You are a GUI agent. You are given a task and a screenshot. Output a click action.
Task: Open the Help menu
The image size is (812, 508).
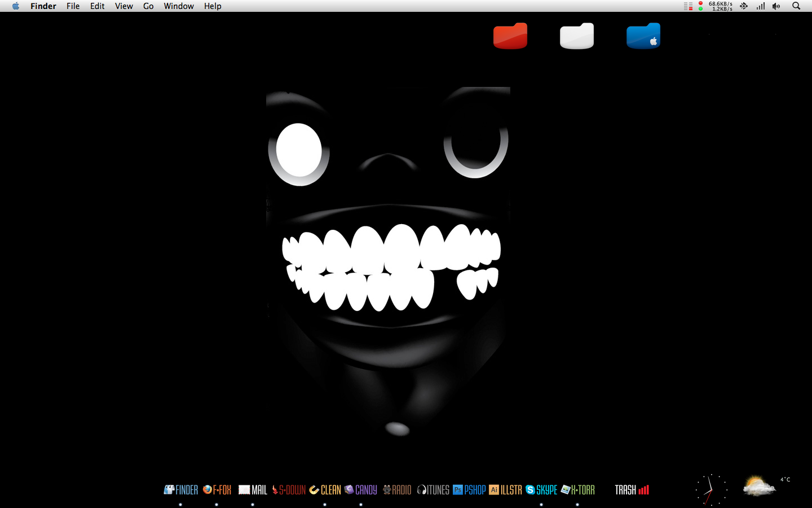click(x=213, y=6)
